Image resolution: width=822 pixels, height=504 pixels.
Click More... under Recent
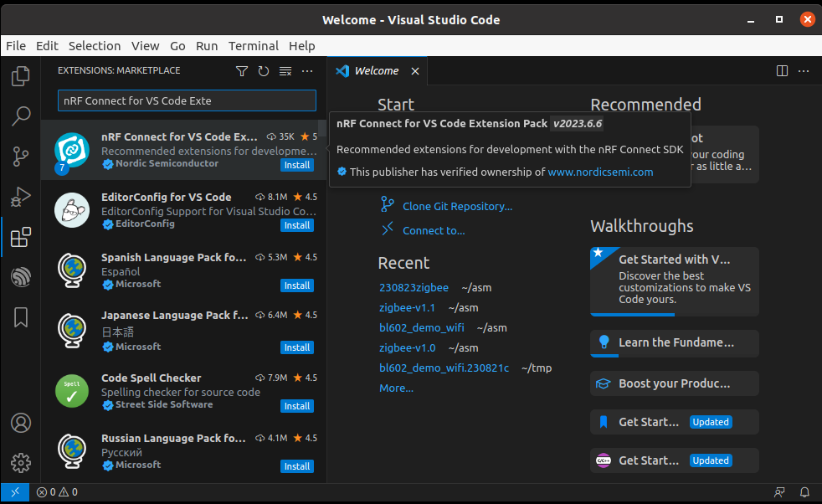[x=396, y=388]
